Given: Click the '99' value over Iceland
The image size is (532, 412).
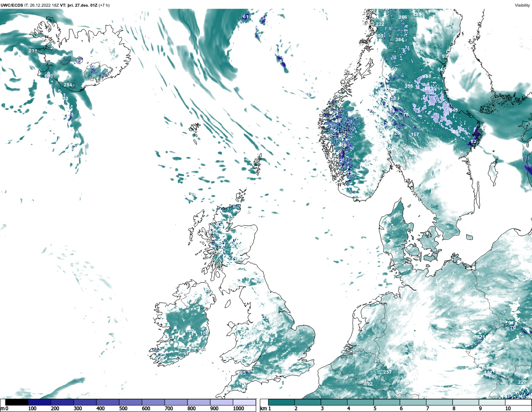Looking at the screenshot, I should (79, 61).
